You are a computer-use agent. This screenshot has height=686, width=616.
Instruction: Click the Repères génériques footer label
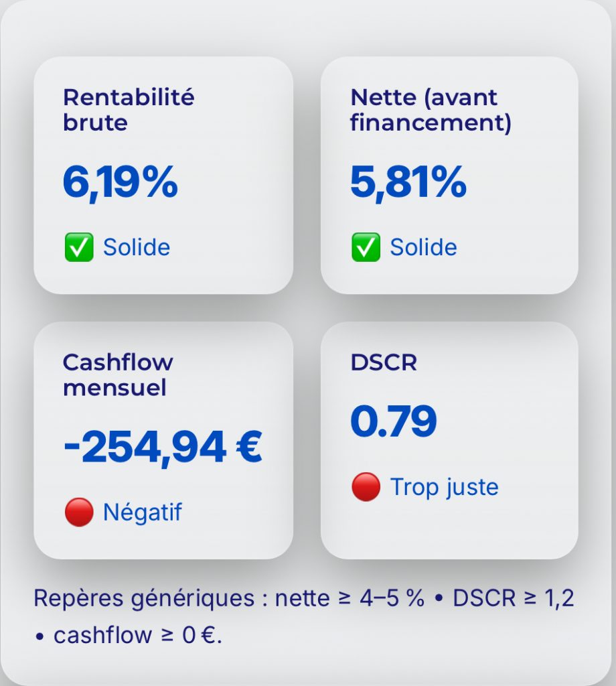143,598
